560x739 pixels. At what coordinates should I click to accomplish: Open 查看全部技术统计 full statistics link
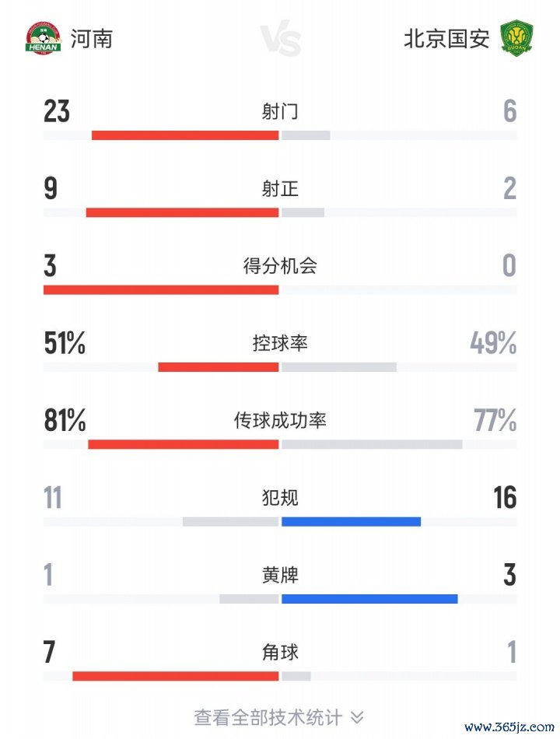click(x=268, y=717)
